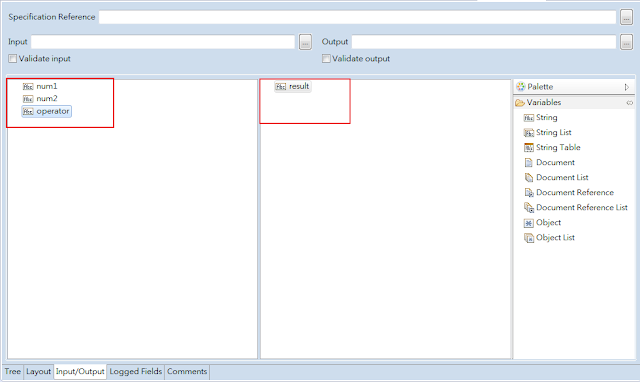Click the Document Reference List icon
The width and height of the screenshot is (640, 382).
(x=529, y=208)
